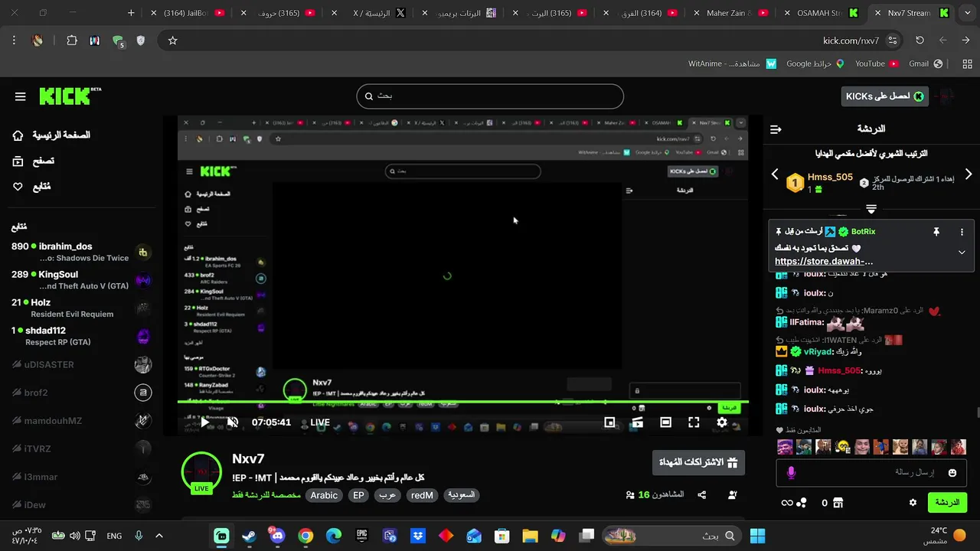Open ibrahim_dos followed channel
980x551 pixels.
(x=80, y=252)
